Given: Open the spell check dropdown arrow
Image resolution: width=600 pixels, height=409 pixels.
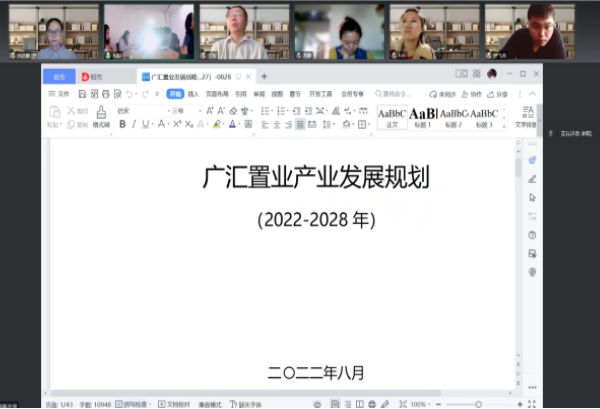Looking at the screenshot, I should tap(150, 404).
